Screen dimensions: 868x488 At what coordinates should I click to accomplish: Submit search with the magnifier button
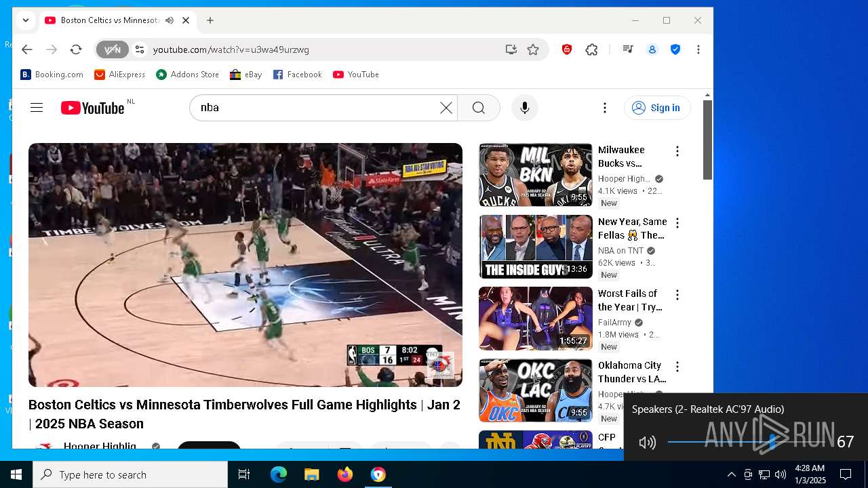(479, 108)
